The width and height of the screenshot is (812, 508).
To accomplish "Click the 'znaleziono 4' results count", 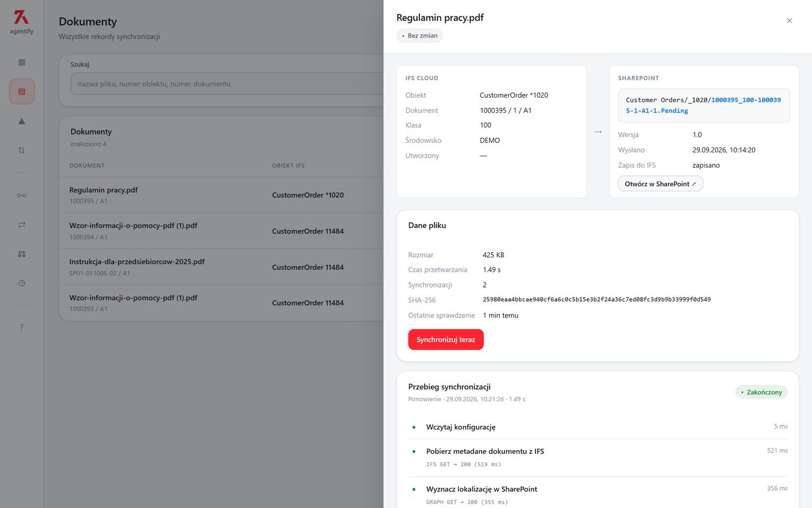I will click(x=88, y=144).
